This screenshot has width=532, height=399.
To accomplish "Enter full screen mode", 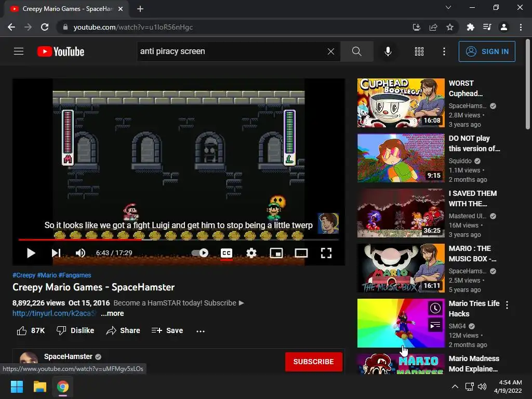I will 326,253.
